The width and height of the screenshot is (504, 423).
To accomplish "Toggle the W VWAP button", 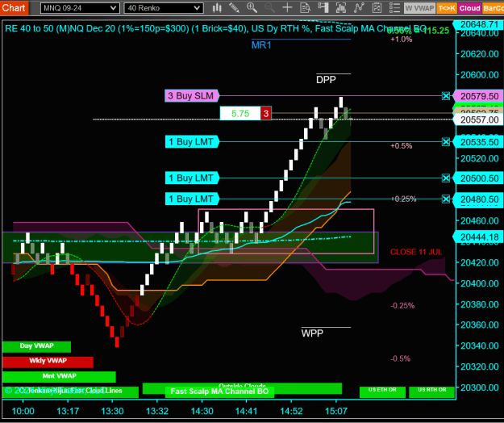I will click(419, 8).
